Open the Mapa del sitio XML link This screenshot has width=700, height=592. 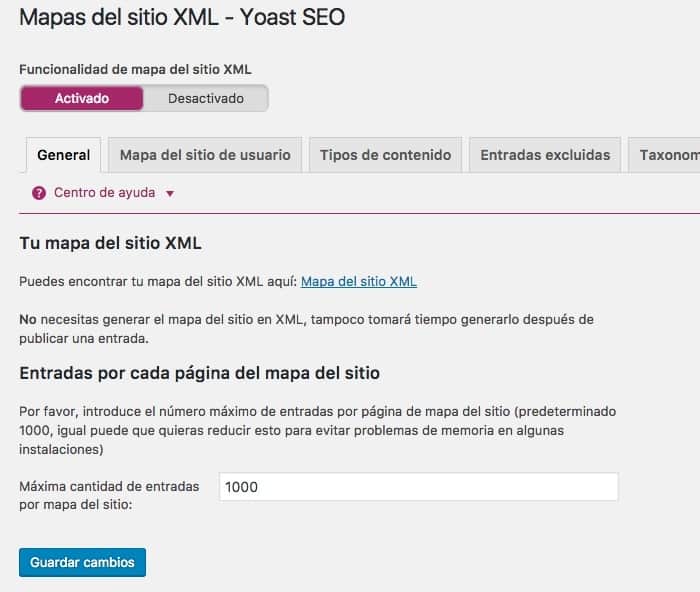point(358,282)
